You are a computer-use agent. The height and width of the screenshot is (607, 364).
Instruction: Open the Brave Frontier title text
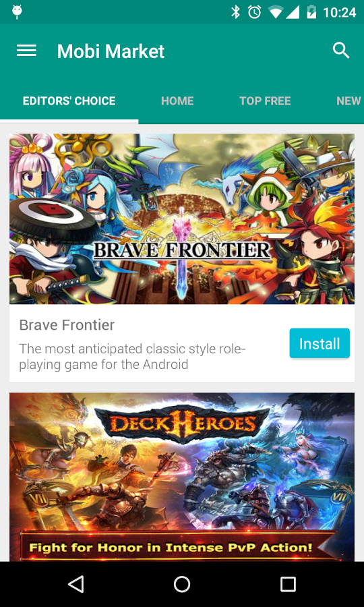[67, 325]
